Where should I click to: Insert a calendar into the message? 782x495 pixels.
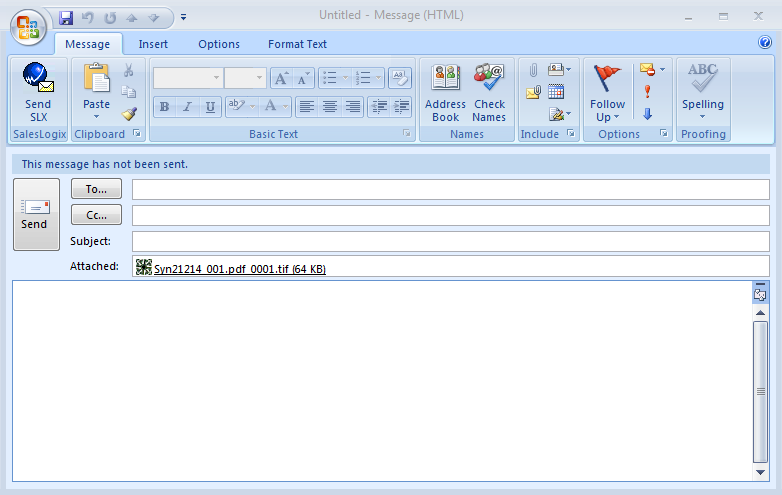(556, 92)
